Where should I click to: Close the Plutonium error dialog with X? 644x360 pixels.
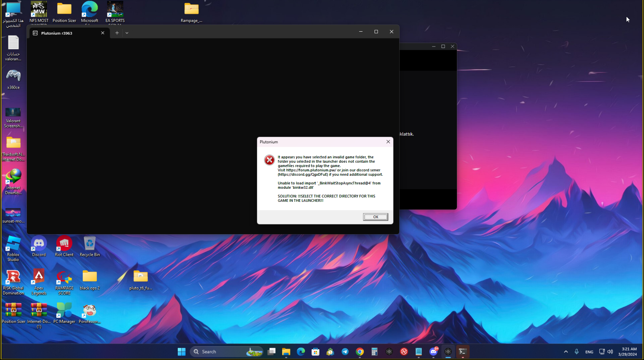(x=388, y=142)
